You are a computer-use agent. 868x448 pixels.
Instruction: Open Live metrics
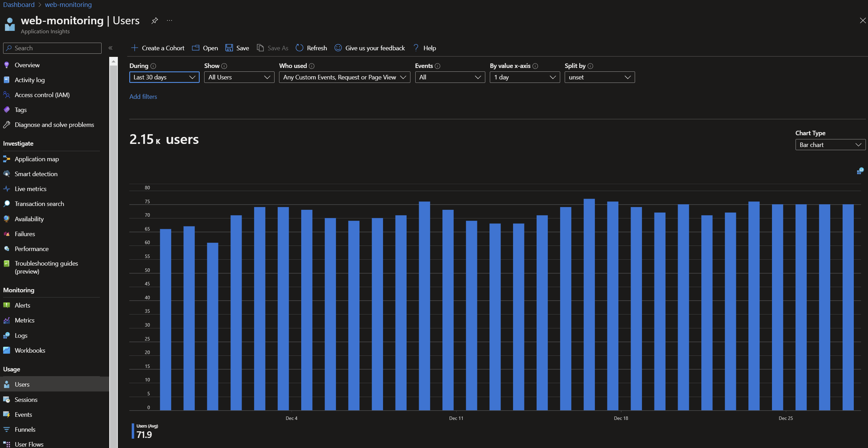pos(31,189)
